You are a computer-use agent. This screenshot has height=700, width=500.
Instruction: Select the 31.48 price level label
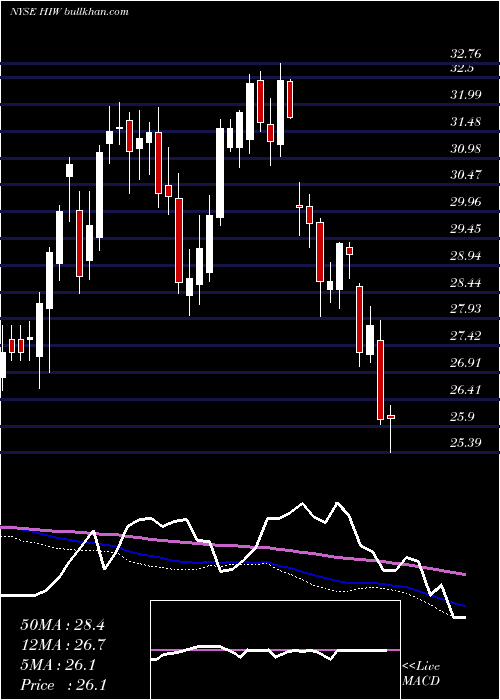tap(466, 121)
